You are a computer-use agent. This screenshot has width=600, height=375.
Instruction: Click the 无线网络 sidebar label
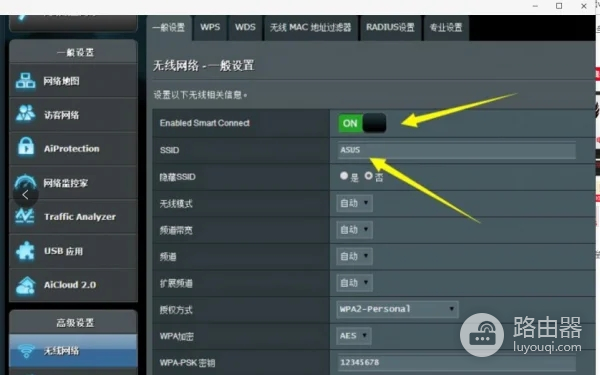pos(61,351)
